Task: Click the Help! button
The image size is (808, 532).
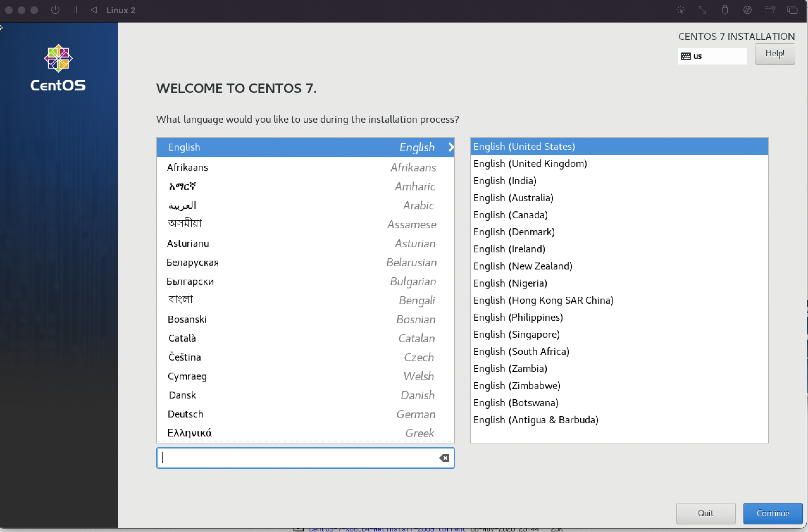Action: pyautogui.click(x=775, y=54)
